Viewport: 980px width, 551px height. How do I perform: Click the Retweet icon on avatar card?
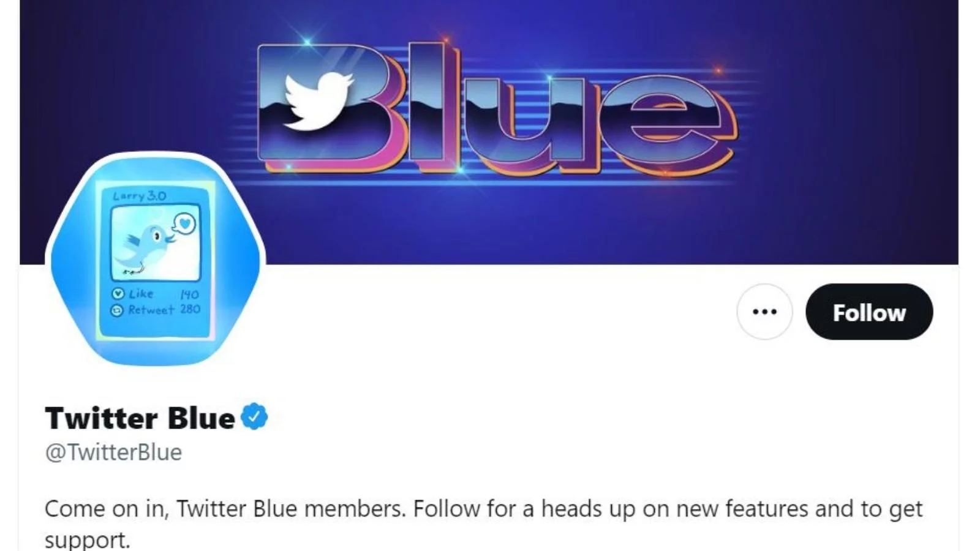117,310
